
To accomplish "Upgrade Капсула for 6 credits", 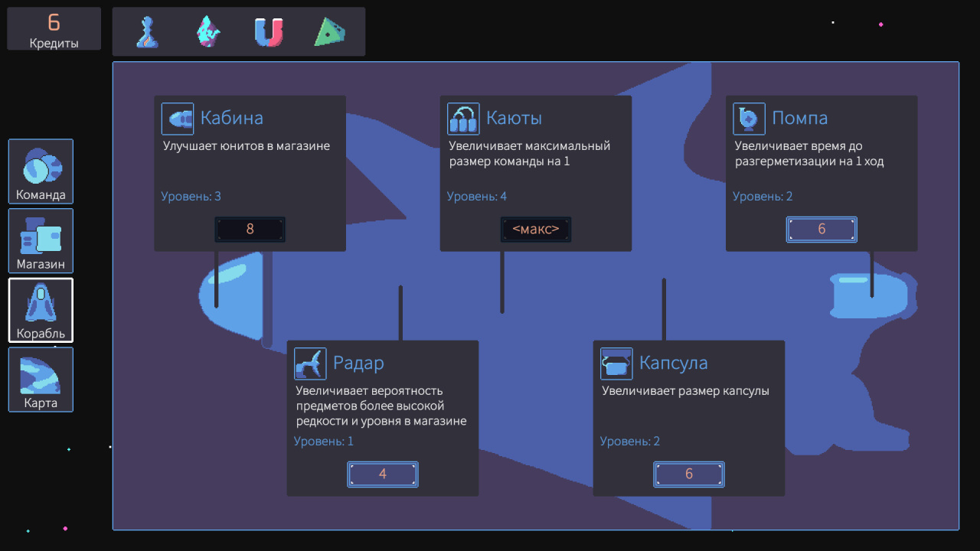I will pos(689,474).
